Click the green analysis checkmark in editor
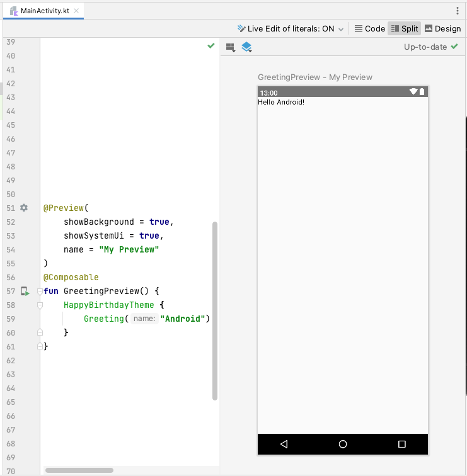 coord(211,46)
